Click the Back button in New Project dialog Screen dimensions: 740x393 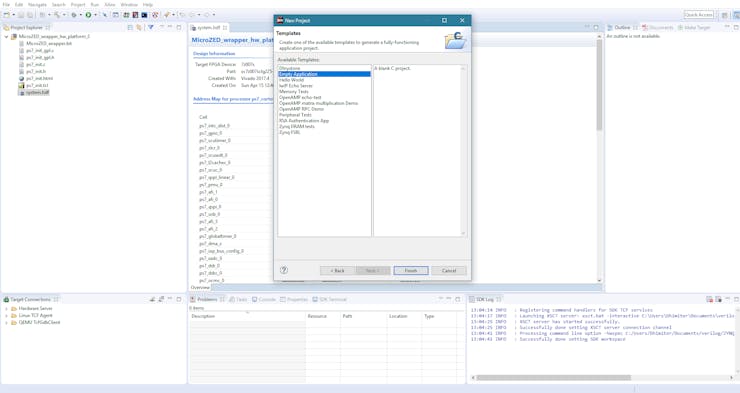[337, 270]
